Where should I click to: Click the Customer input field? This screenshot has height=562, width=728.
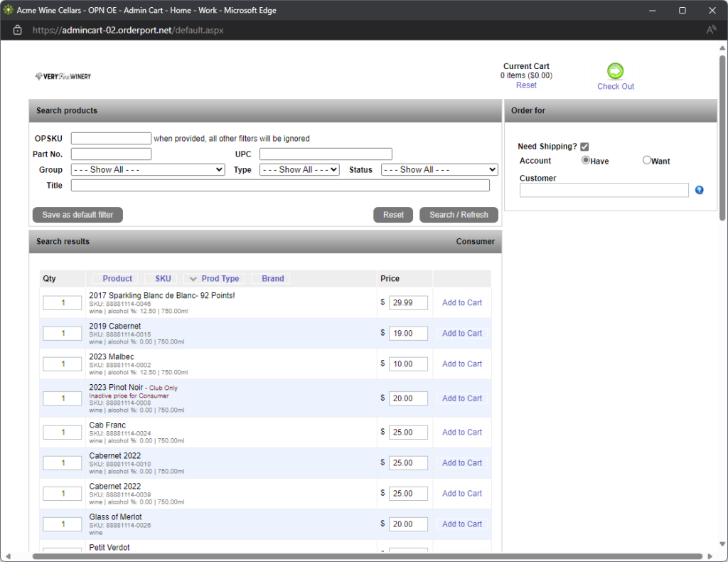[604, 190]
